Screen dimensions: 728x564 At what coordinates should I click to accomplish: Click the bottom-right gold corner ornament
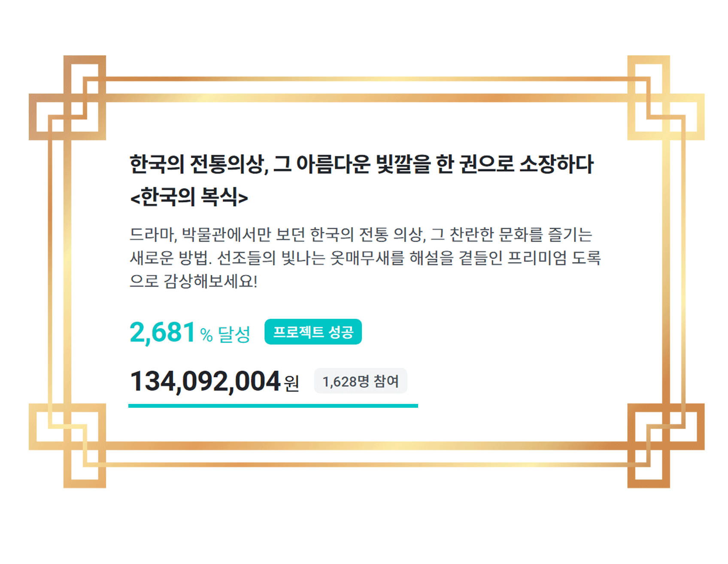point(665,445)
